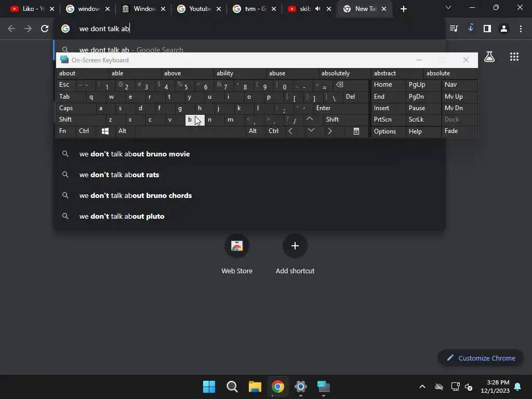
Task: Switch to the Liko YouTube tab
Action: 29,9
